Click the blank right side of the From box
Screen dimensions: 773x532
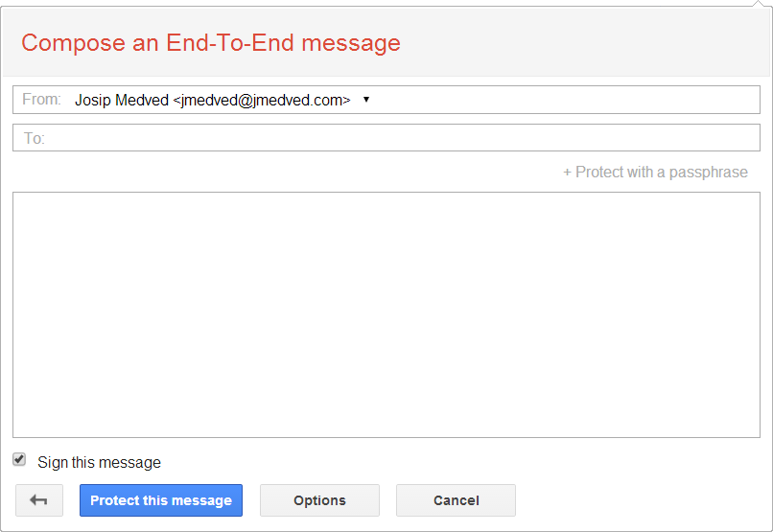pyautogui.click(x=614, y=100)
